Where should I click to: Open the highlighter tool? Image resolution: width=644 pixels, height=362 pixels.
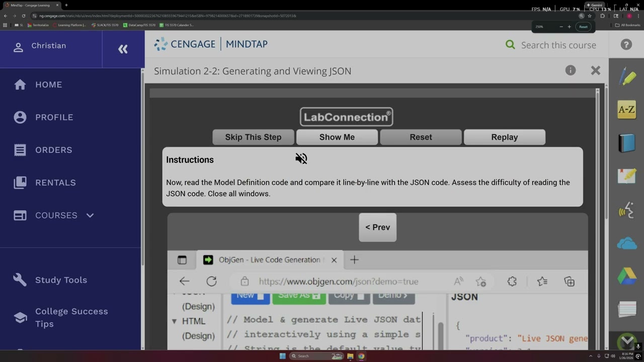[627, 77]
